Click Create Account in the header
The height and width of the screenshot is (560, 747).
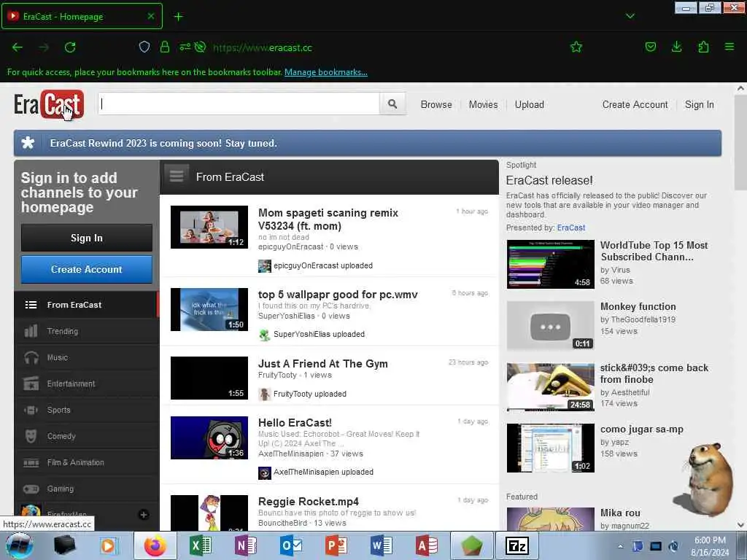coord(635,104)
